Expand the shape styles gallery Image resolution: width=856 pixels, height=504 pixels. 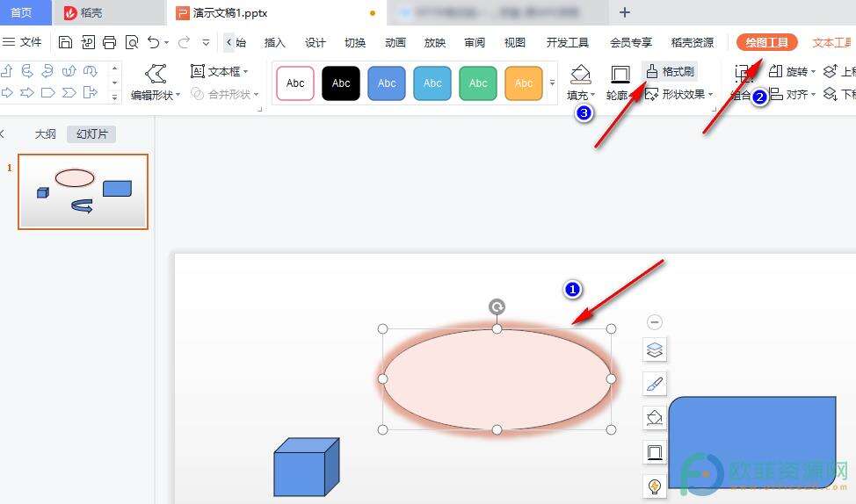click(x=553, y=83)
